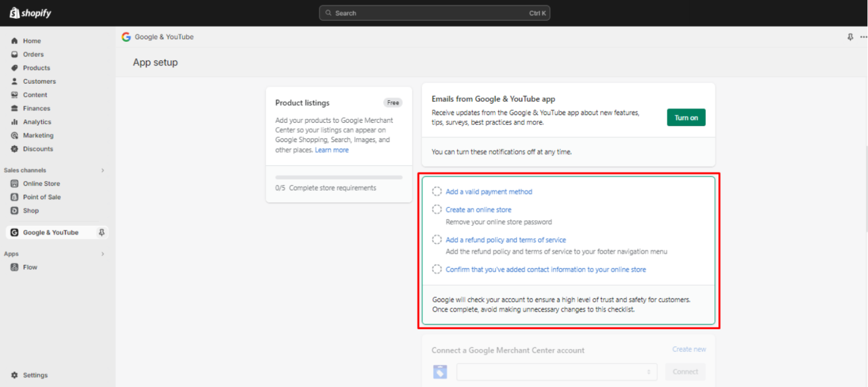868x387 pixels.
Task: Click Create new Merchant Center link
Action: point(689,350)
